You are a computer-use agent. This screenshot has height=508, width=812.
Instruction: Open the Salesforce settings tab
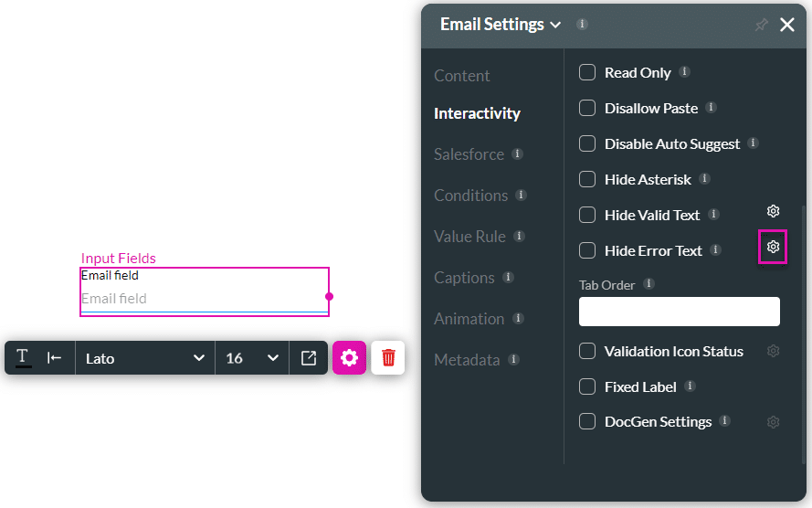point(469,154)
